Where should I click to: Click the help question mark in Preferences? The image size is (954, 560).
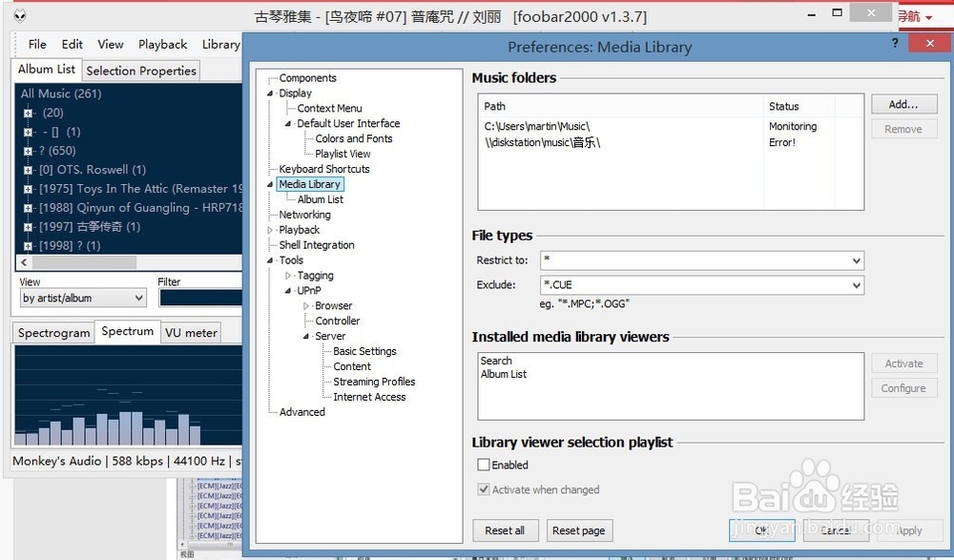click(x=895, y=43)
